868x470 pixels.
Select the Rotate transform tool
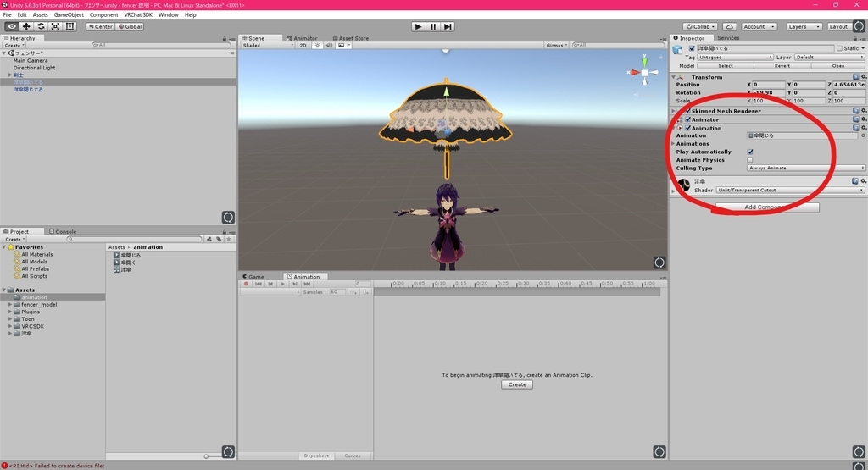pyautogui.click(x=41, y=26)
